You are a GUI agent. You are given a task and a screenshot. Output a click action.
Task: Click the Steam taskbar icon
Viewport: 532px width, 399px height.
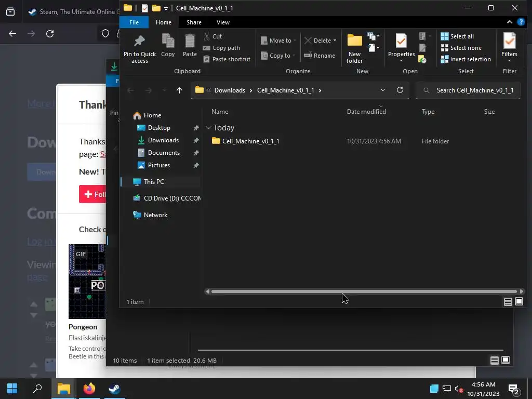pos(114,389)
